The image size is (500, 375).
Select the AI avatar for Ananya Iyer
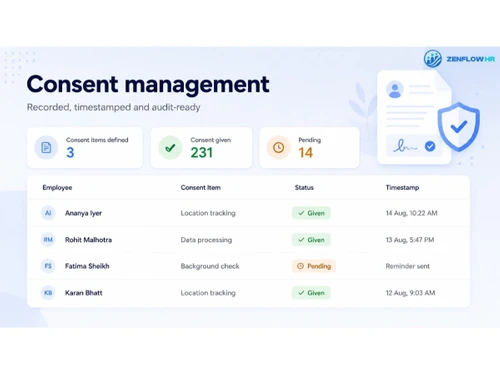tap(48, 213)
